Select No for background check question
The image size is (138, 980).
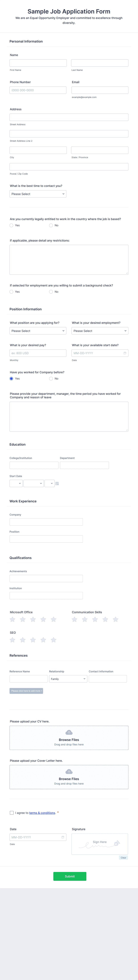[x=51, y=292]
